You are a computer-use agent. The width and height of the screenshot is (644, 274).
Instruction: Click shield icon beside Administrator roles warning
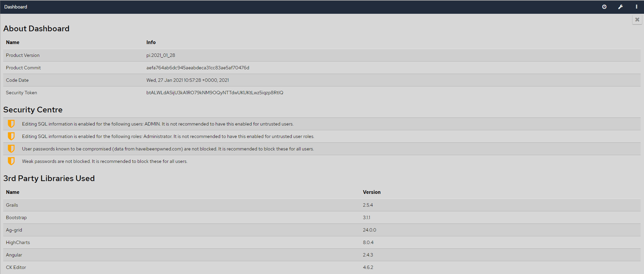(11, 136)
